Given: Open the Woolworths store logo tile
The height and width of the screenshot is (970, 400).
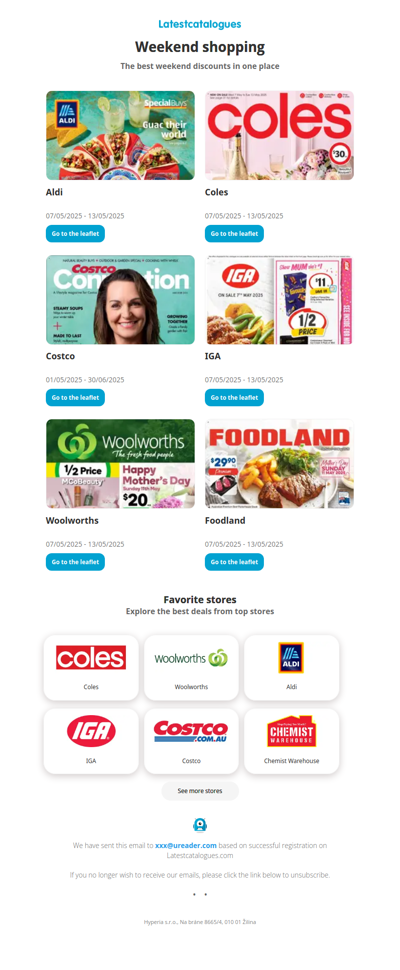Looking at the screenshot, I should [191, 667].
